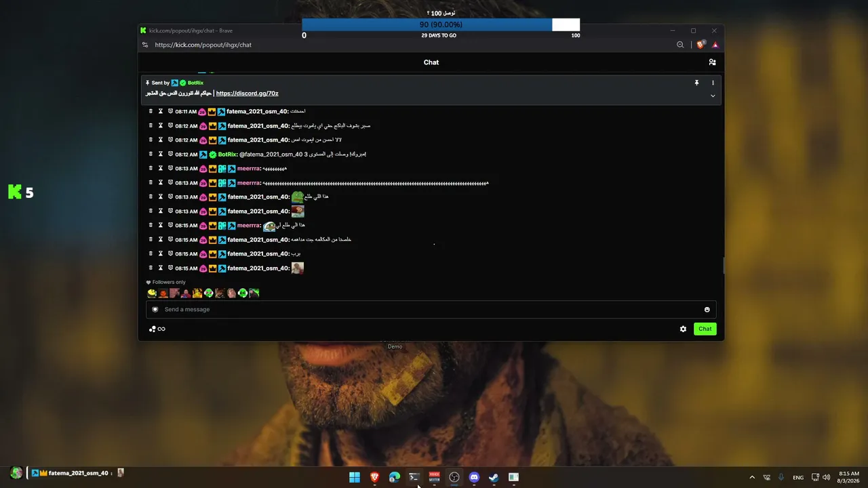Show hidden system tray icons
The height and width of the screenshot is (488, 868).
click(751, 477)
